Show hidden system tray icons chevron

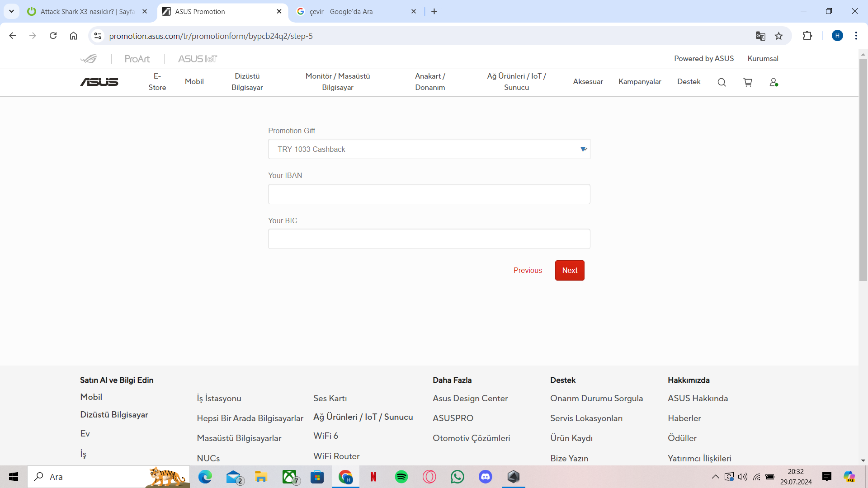(x=715, y=477)
